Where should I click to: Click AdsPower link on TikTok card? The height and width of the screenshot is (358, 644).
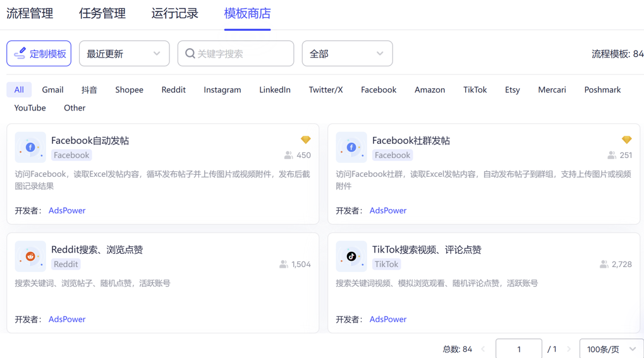[x=387, y=319]
